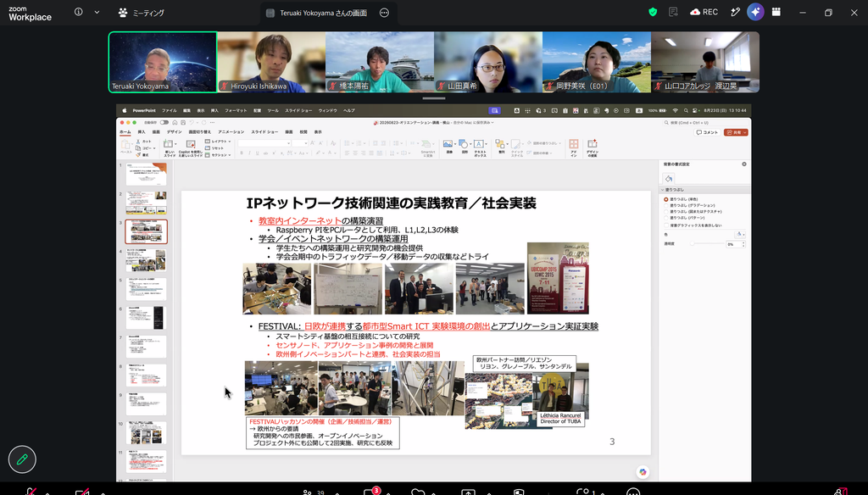Click the Copilot new slide icon

click(191, 144)
